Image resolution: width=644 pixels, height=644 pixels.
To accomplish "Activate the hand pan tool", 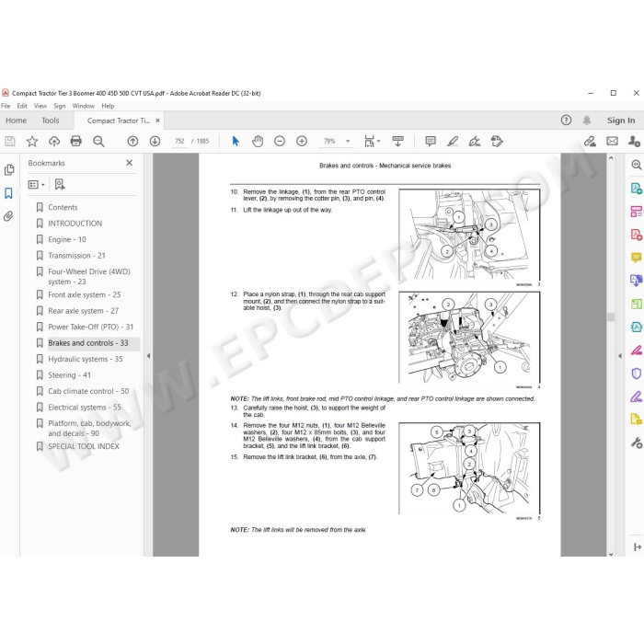I will coord(258,142).
